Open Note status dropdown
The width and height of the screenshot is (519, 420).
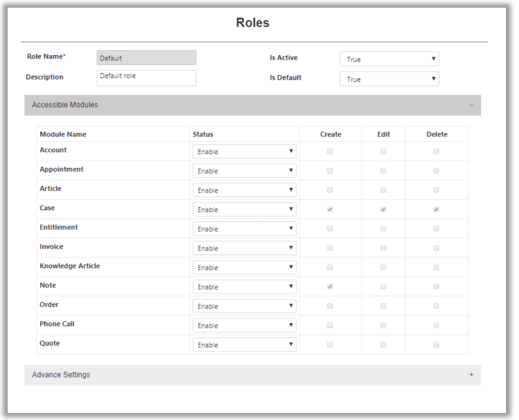tap(244, 286)
